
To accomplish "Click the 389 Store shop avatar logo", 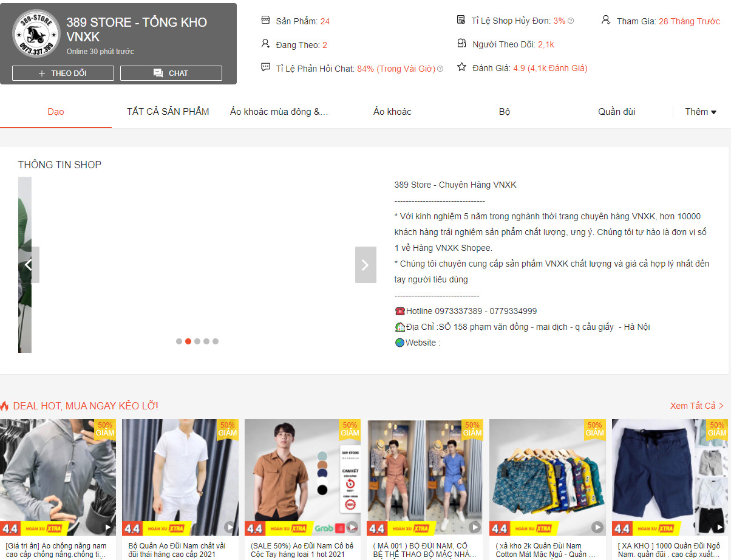I will 36,33.
